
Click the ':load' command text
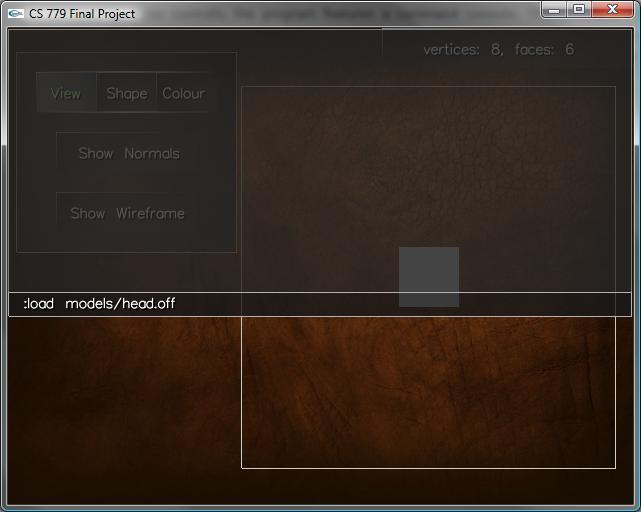coord(38,304)
